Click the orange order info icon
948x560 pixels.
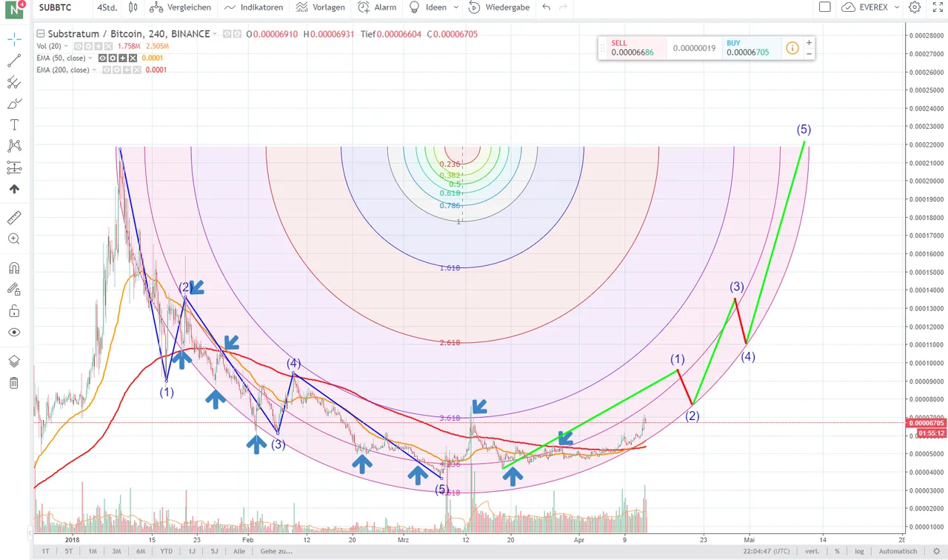point(792,48)
